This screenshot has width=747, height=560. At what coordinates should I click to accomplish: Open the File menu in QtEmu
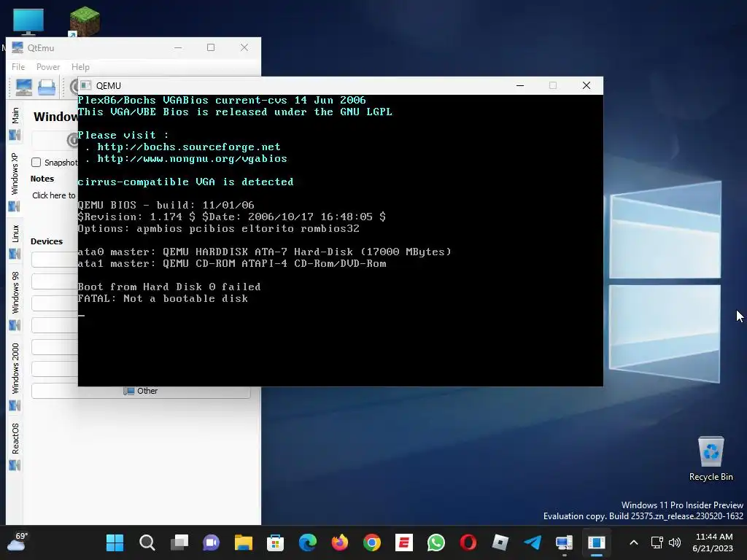click(18, 67)
